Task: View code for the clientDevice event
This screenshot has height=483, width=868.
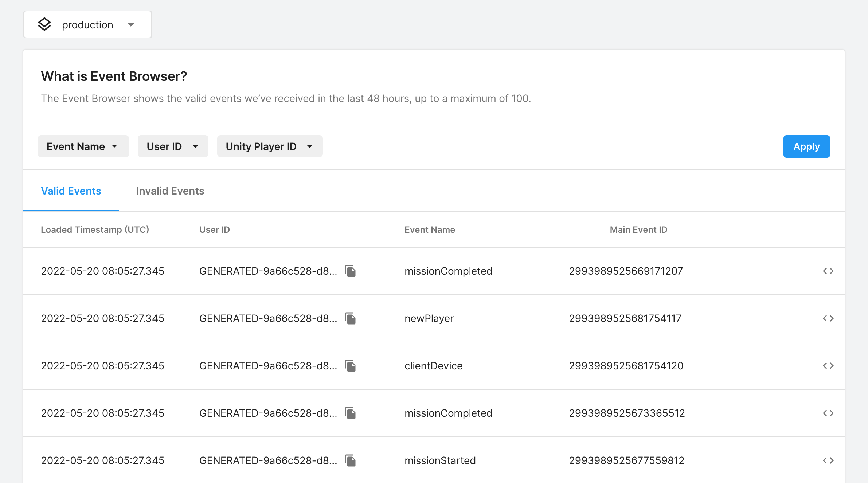Action: tap(828, 366)
